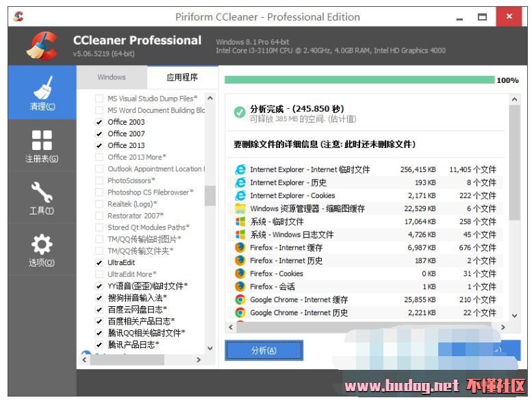Enable the Photoshop CS Filebrowser checkbox
The height and width of the screenshot is (400, 532).
(x=99, y=192)
